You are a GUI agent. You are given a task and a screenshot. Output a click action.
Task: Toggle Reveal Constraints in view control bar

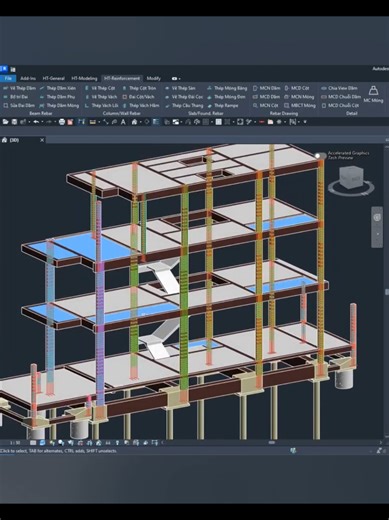coord(154,443)
